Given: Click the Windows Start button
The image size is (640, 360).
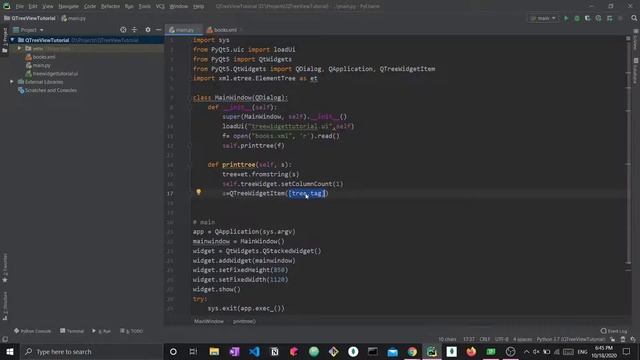Looking at the screenshot, I should click(9, 351).
